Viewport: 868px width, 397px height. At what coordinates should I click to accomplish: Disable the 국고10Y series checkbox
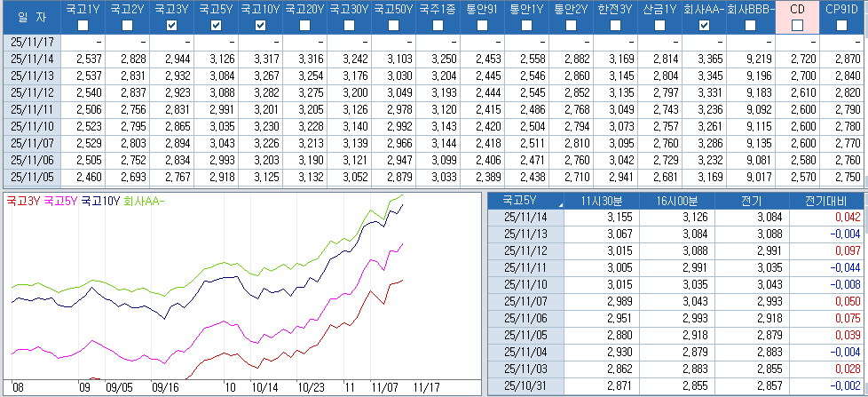[x=260, y=26]
